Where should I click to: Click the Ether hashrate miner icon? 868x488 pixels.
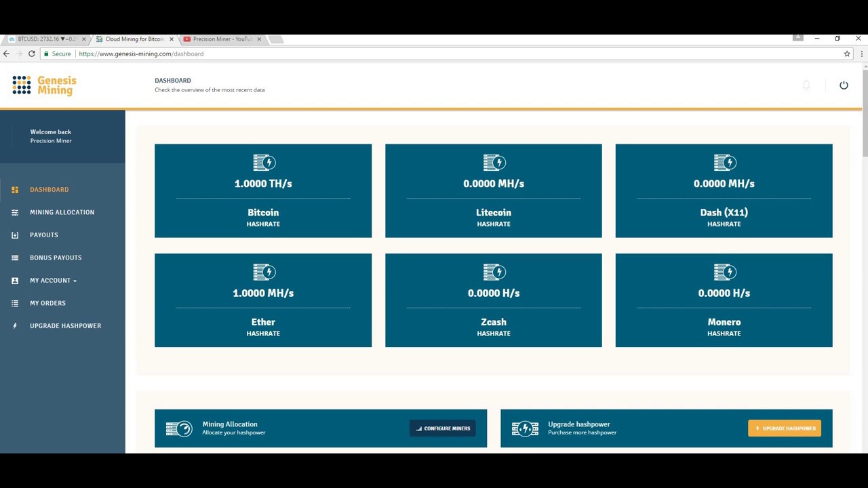(264, 272)
